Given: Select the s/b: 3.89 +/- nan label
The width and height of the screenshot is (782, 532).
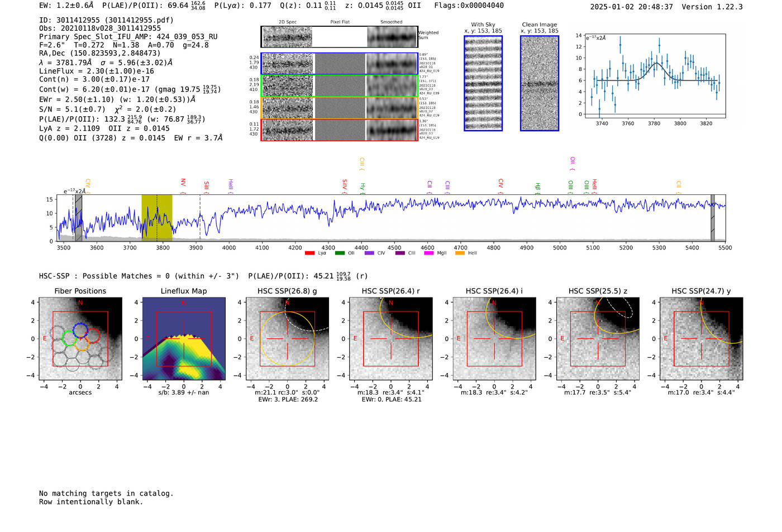Looking at the screenshot, I should click(184, 393).
